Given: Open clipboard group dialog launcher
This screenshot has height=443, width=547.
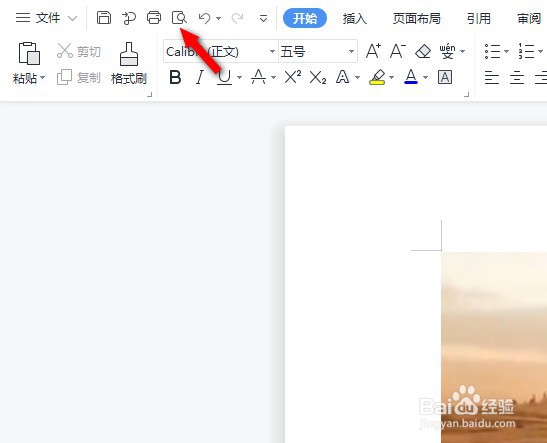Looking at the screenshot, I should 150,95.
